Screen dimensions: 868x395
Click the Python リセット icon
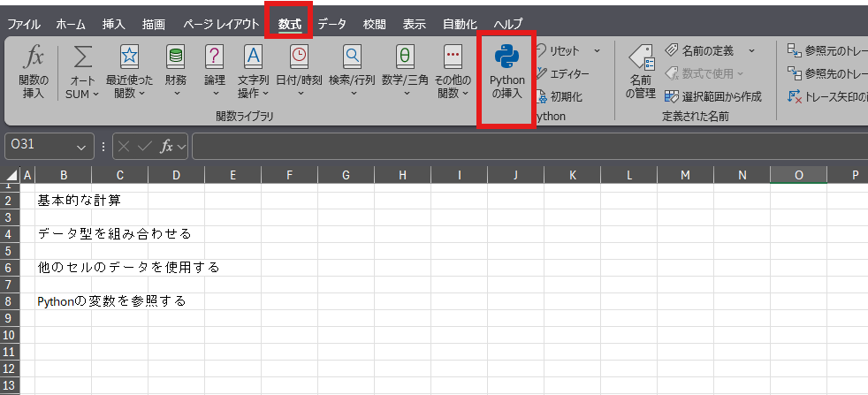pyautogui.click(x=542, y=51)
